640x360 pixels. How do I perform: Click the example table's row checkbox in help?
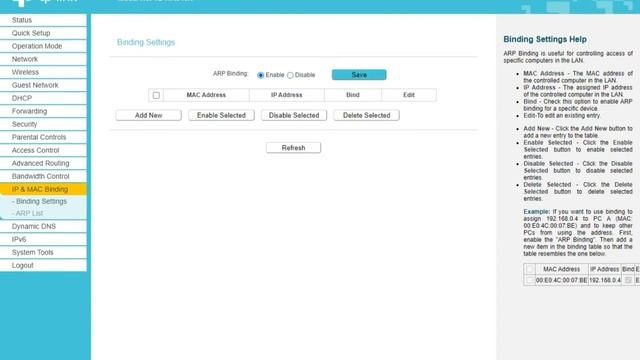(530, 280)
